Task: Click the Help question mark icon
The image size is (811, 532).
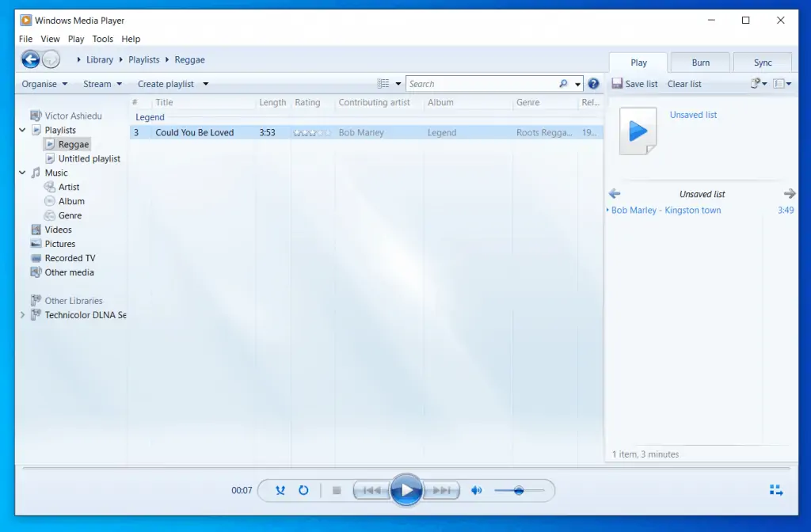Action: [x=593, y=84]
